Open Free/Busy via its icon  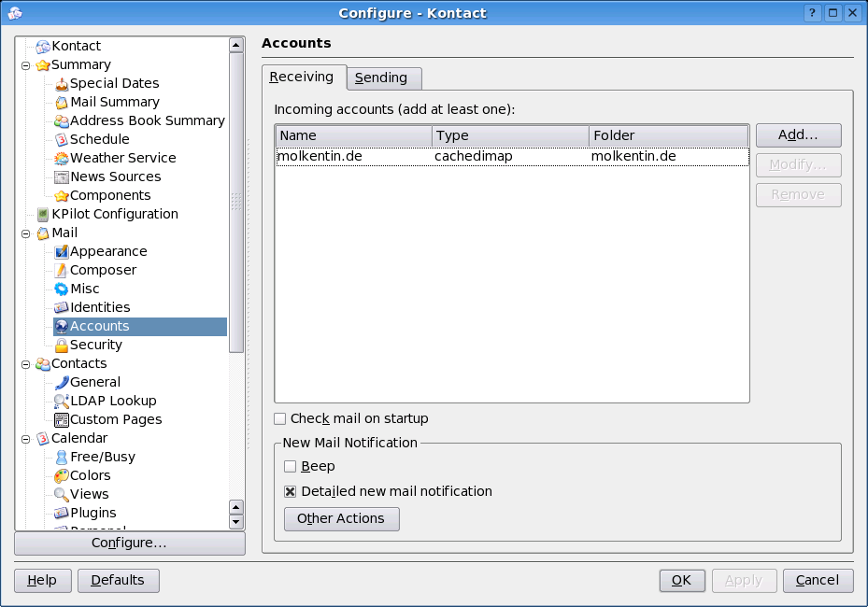pos(62,457)
